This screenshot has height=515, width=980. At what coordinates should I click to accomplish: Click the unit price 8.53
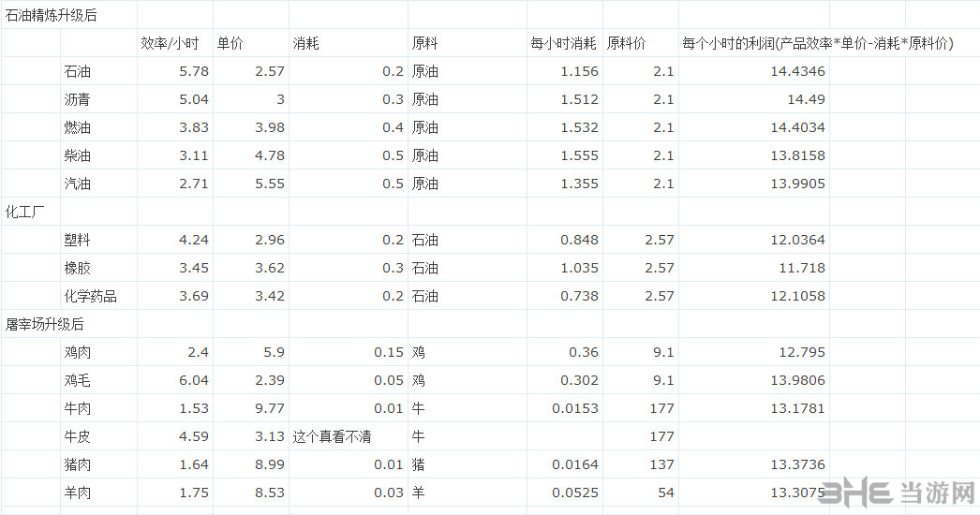pos(270,493)
